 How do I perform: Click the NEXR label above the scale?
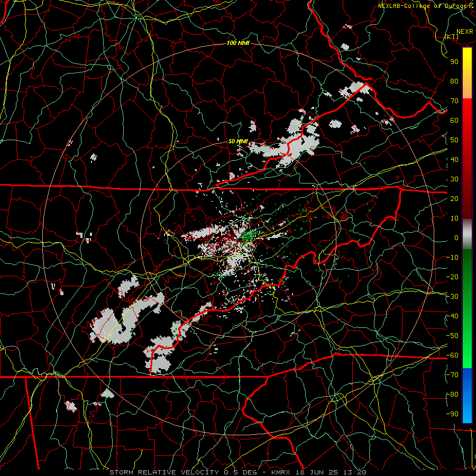(x=465, y=32)
